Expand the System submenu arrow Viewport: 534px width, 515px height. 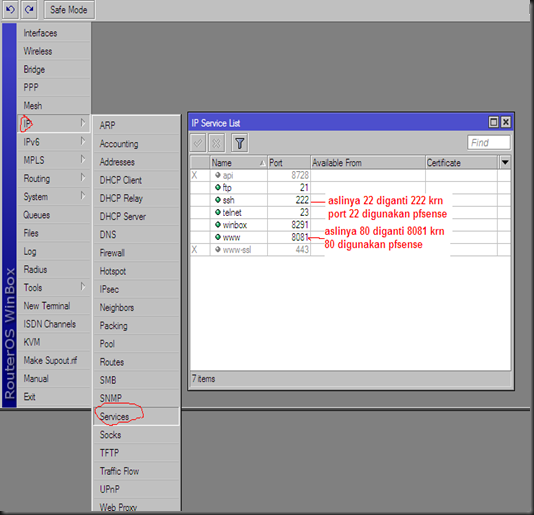[83, 196]
